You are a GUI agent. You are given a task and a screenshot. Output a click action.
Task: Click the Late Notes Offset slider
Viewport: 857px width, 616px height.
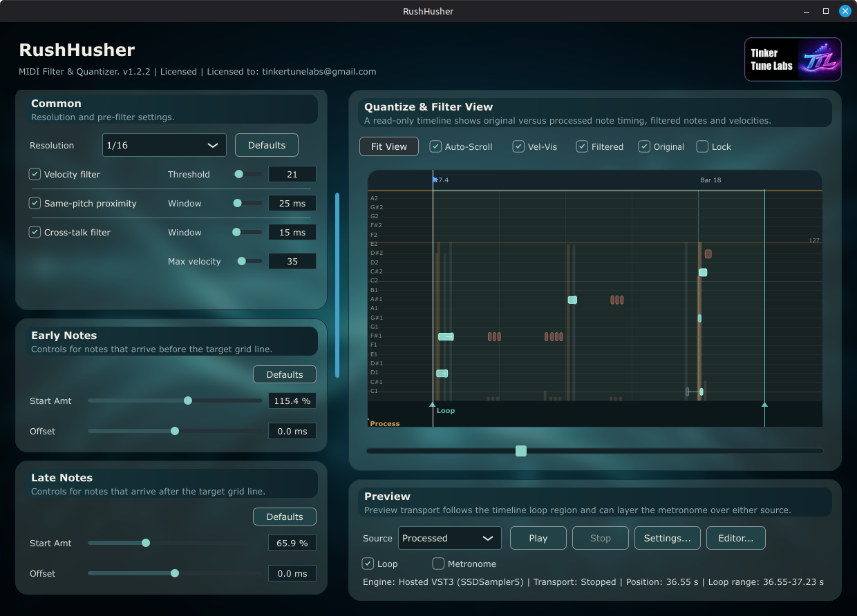pyautogui.click(x=175, y=573)
